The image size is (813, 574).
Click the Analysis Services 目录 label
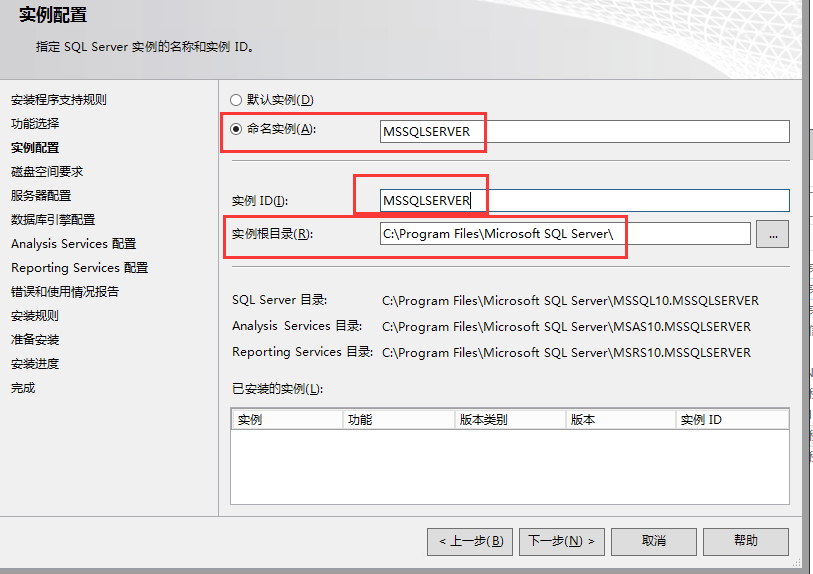[x=297, y=326]
